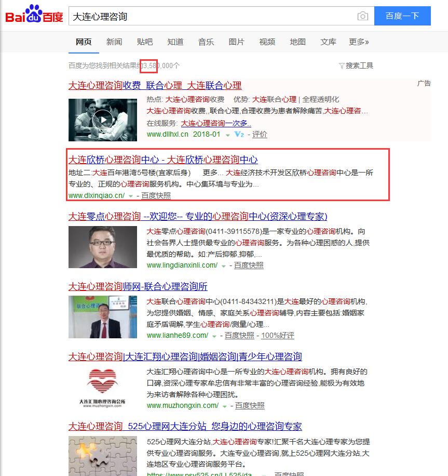Click www.muzhongxin.com/ URL
This screenshot has height=476, width=448.
[x=183, y=405]
